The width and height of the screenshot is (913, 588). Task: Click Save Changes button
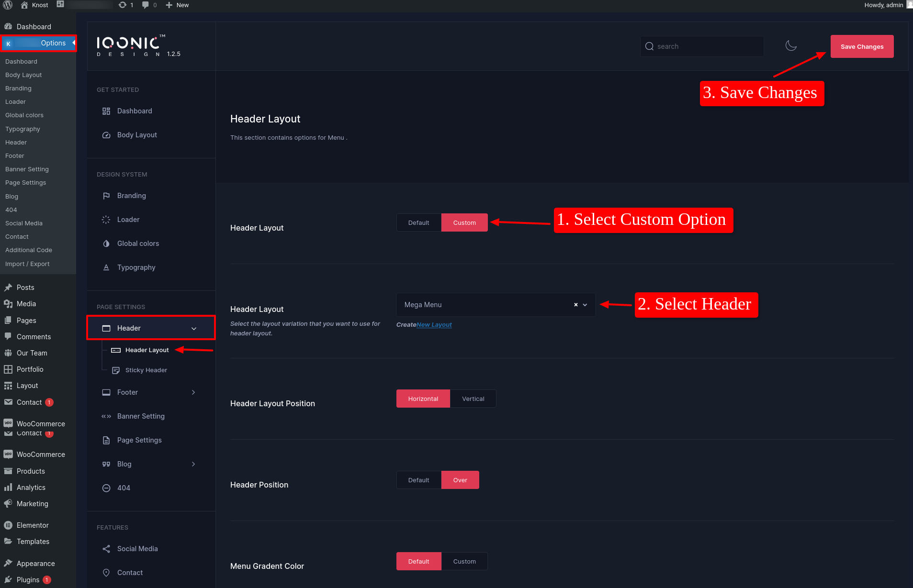[862, 46]
